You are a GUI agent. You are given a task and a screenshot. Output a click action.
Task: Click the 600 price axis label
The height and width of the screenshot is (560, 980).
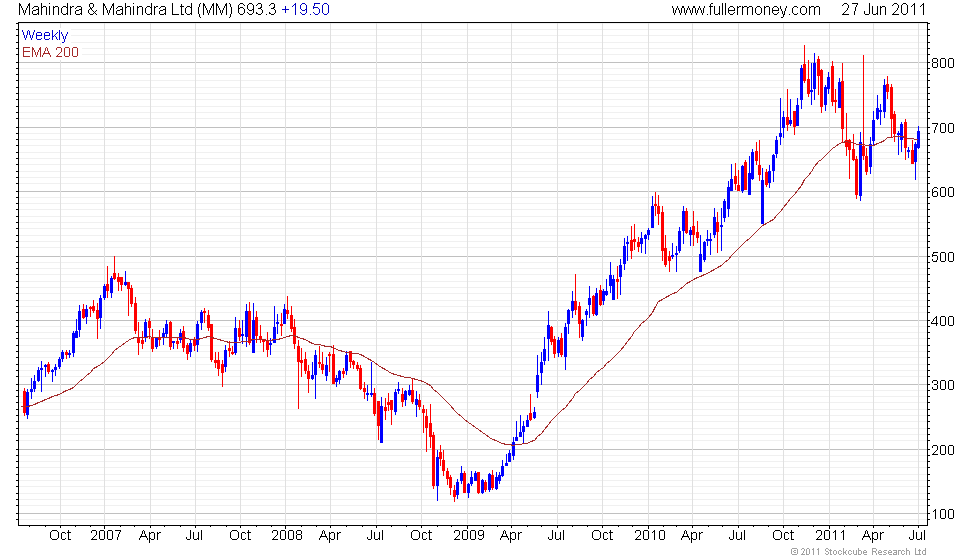[944, 192]
